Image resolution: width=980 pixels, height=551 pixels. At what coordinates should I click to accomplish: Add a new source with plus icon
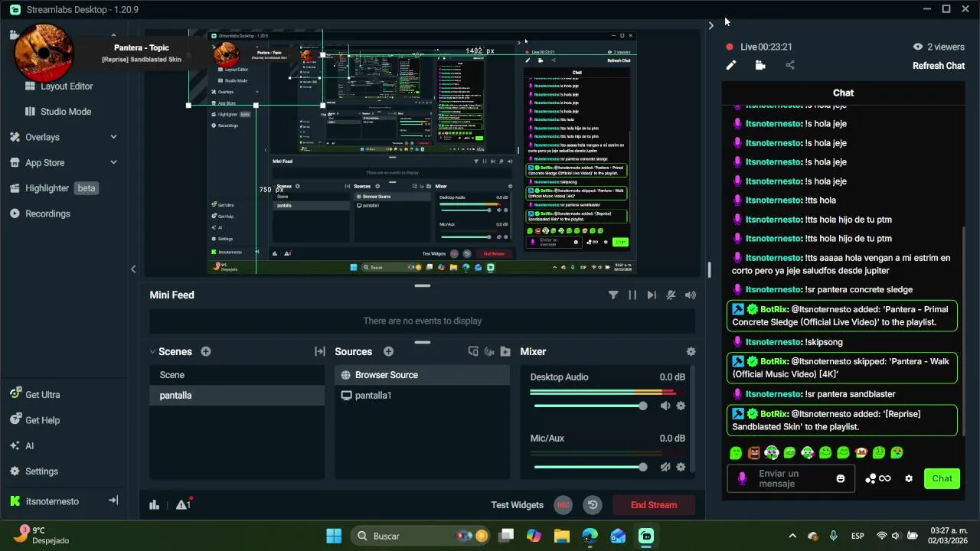pos(389,351)
